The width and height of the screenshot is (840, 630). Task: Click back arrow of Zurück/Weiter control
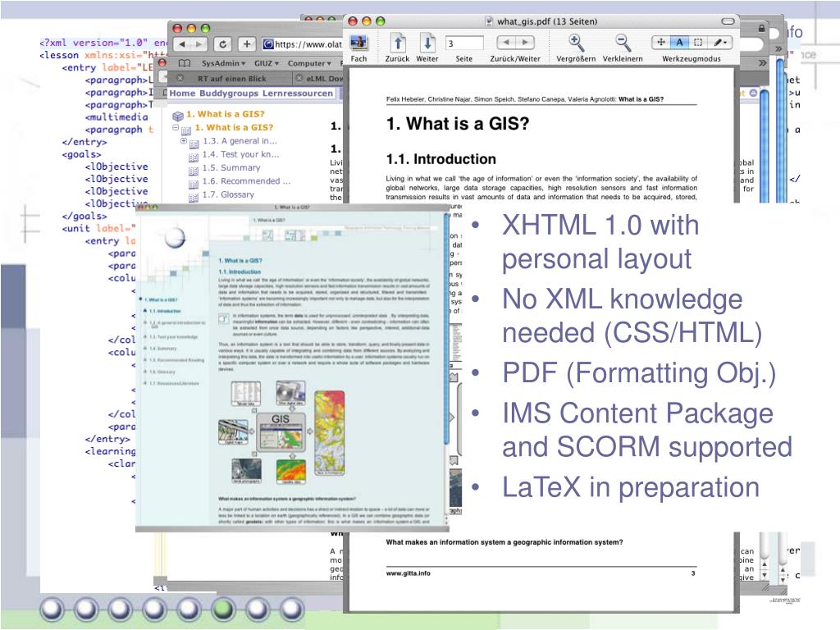click(x=506, y=43)
